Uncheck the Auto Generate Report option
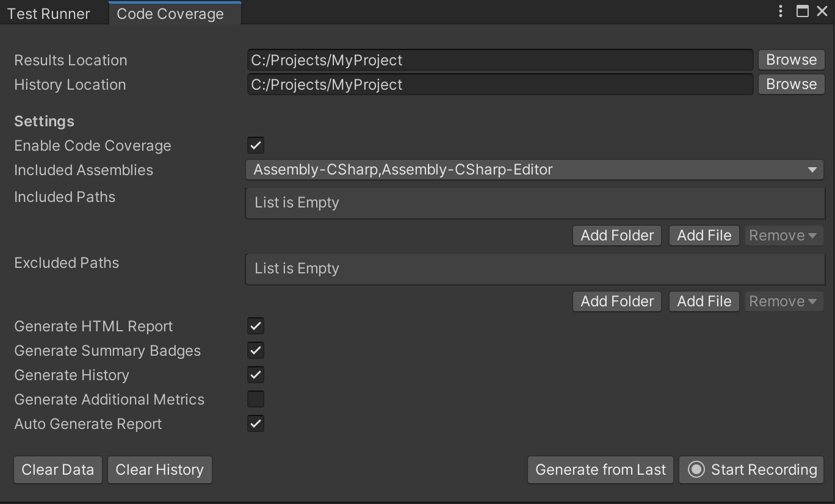Screen dimensions: 835x504 click(255, 423)
